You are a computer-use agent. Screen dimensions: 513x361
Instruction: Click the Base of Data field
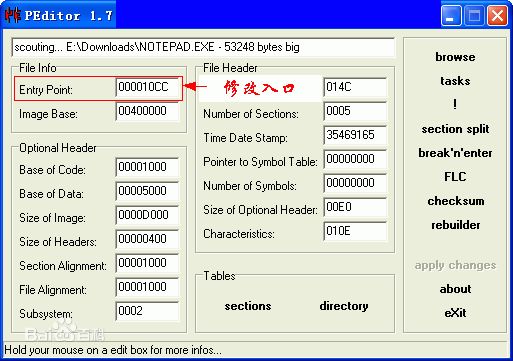point(147,191)
